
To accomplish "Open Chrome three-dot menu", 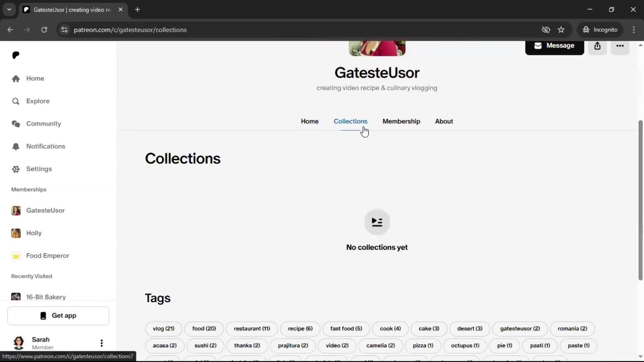I will (634, 30).
